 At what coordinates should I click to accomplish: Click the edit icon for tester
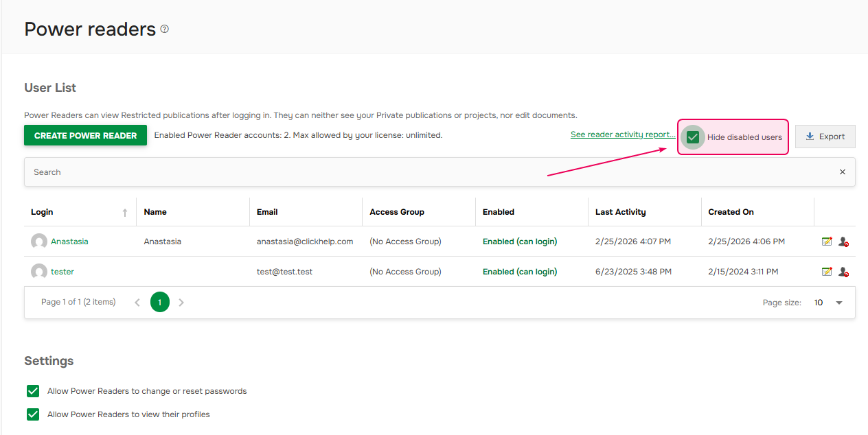pos(827,272)
